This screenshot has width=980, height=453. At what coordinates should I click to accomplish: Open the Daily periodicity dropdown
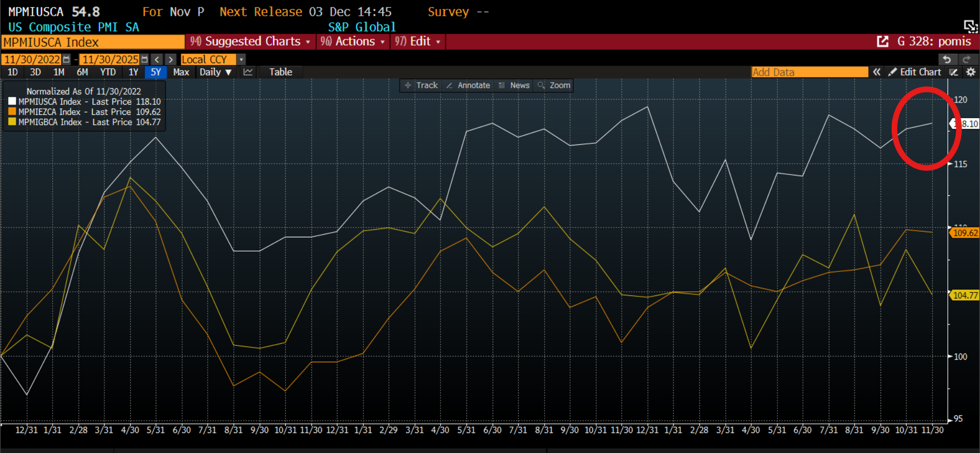215,72
